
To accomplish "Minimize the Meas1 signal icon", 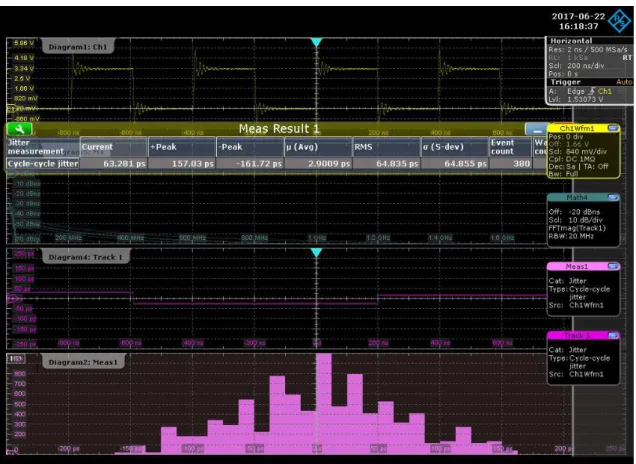I will tap(613, 266).
